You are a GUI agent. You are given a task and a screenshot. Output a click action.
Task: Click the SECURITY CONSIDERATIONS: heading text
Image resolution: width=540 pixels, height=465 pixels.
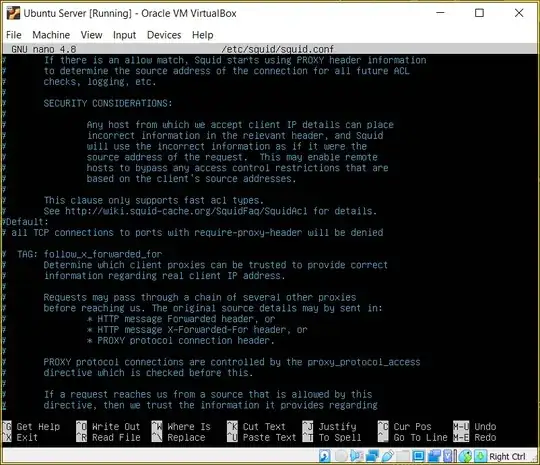coord(108,103)
